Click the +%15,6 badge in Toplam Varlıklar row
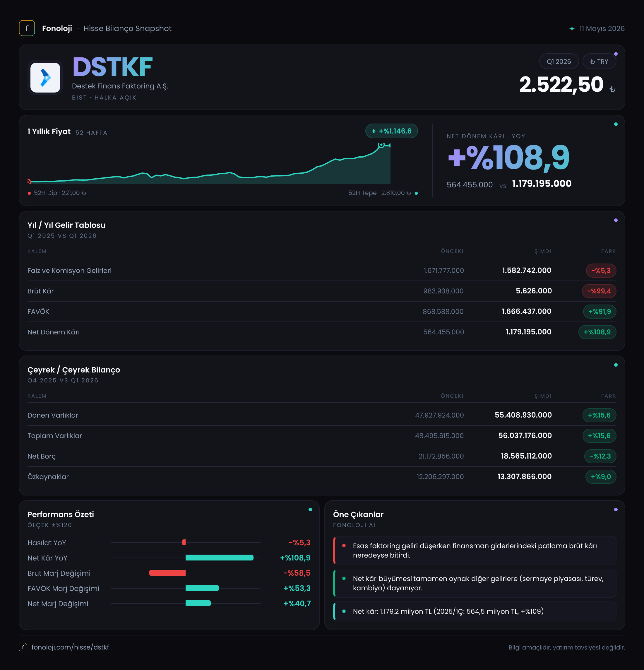The height and width of the screenshot is (670, 644). point(599,436)
